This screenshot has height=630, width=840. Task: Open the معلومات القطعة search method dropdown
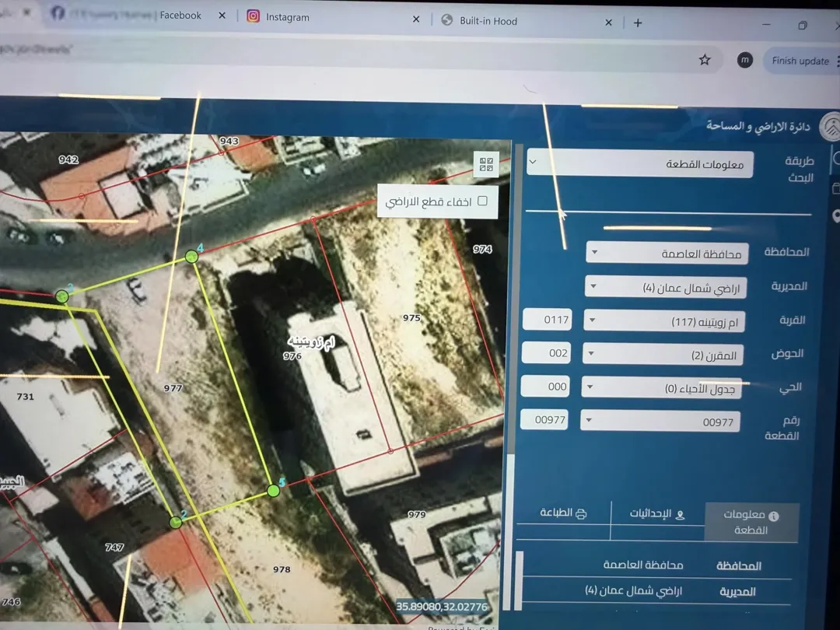(x=639, y=163)
